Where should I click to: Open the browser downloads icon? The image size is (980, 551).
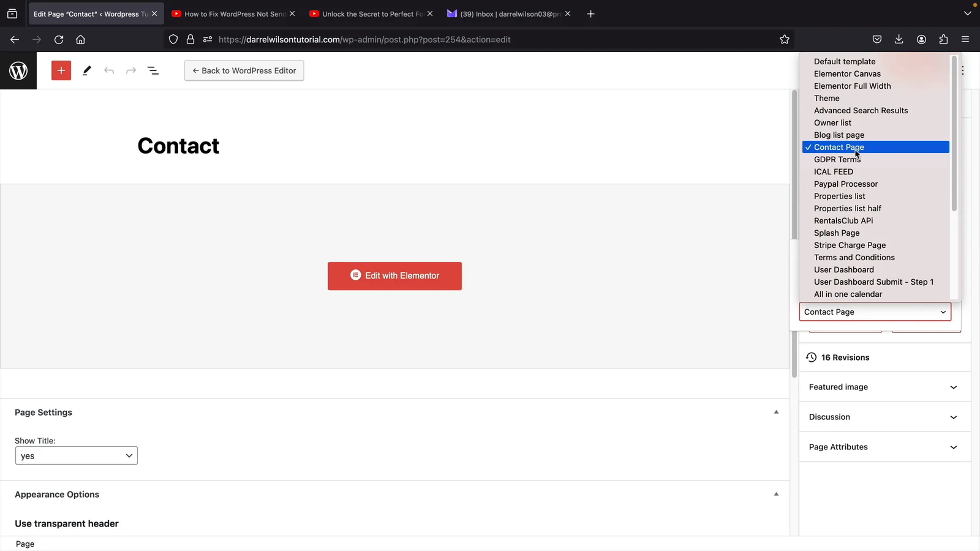[899, 39]
